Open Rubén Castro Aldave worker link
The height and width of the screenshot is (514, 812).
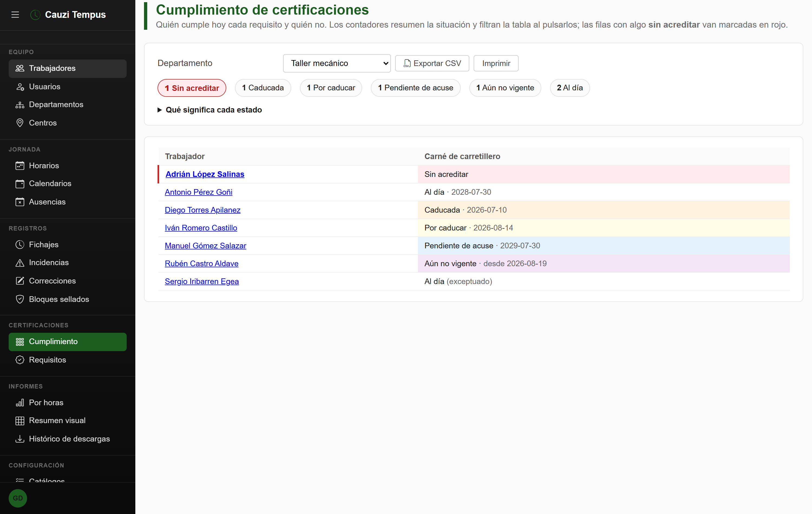[x=202, y=263]
